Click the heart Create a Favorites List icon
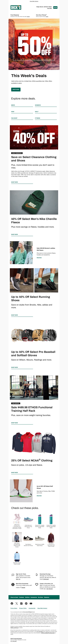 pos(37,584)
